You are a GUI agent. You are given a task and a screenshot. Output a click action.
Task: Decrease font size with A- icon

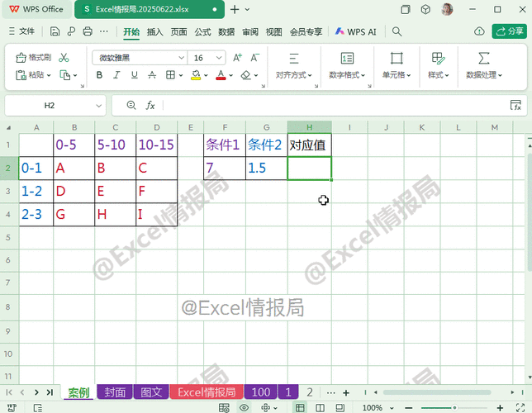(x=254, y=58)
